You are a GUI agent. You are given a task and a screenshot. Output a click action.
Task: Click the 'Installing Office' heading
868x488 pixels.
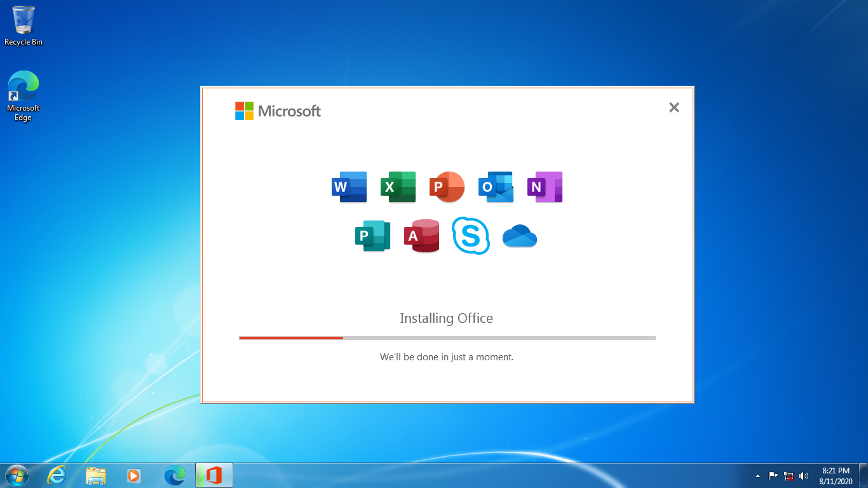pos(446,318)
